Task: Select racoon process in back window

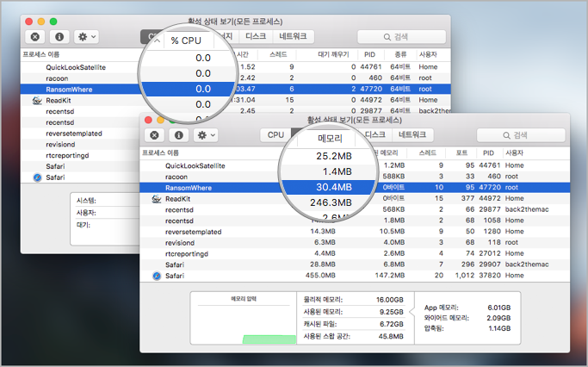Action: (x=236, y=78)
